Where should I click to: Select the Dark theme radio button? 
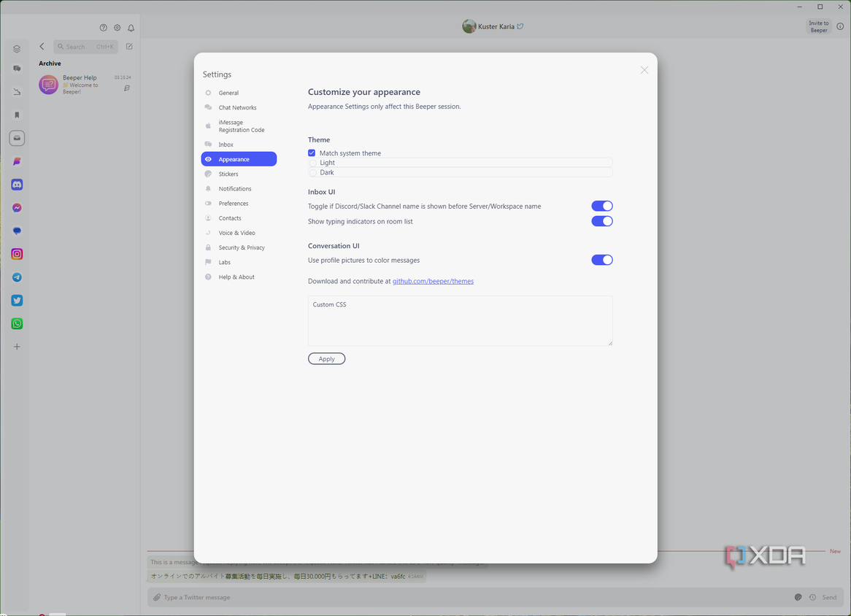312,172
